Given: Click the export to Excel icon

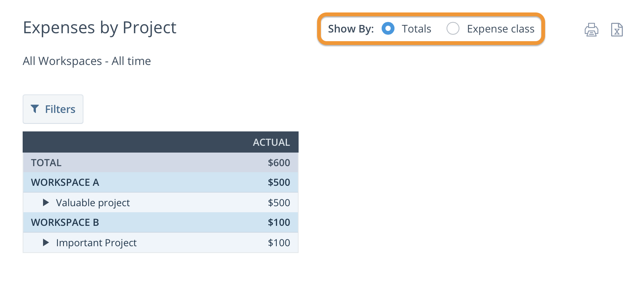Looking at the screenshot, I should (x=617, y=29).
